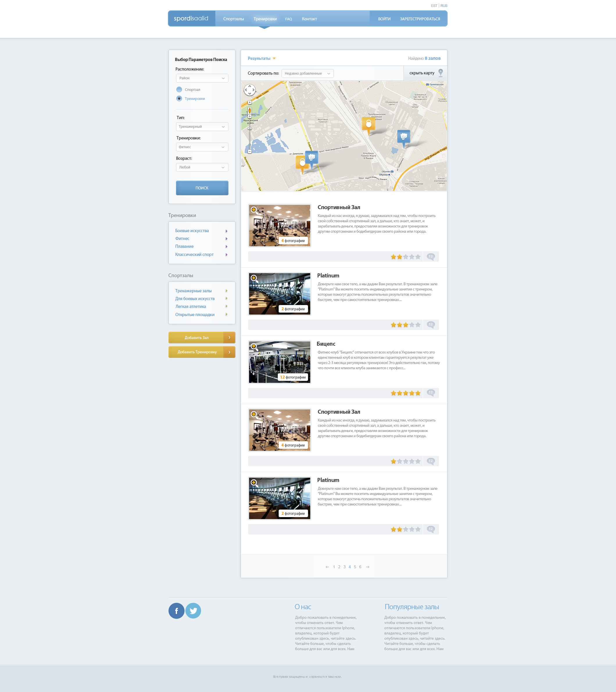Open the Спортзалы navigation menu item

(x=233, y=19)
